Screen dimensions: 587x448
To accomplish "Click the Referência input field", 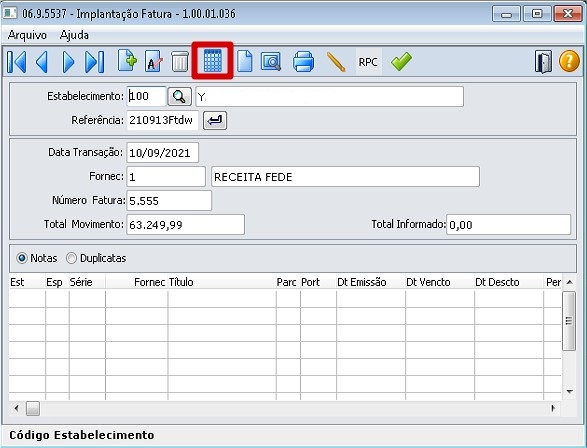I will (x=162, y=121).
